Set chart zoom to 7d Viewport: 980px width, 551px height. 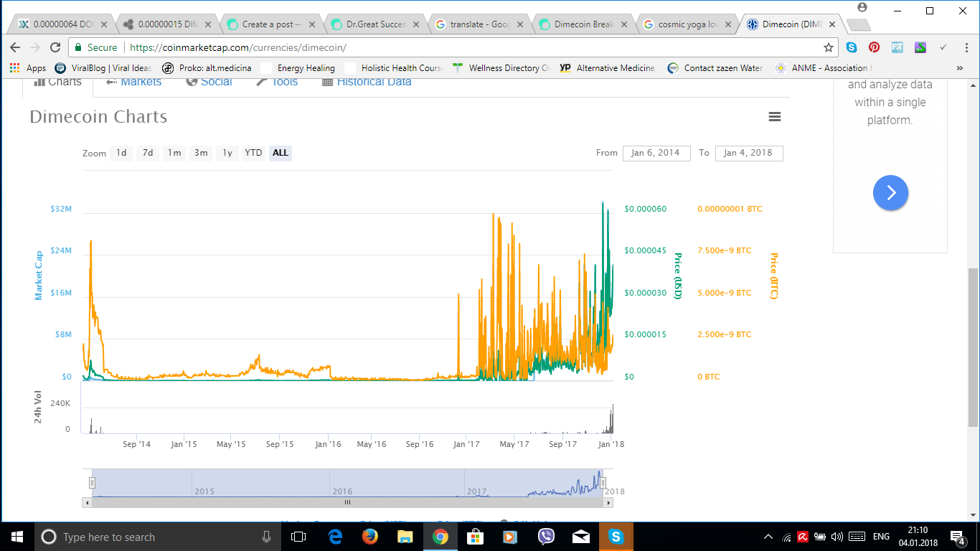coord(148,153)
